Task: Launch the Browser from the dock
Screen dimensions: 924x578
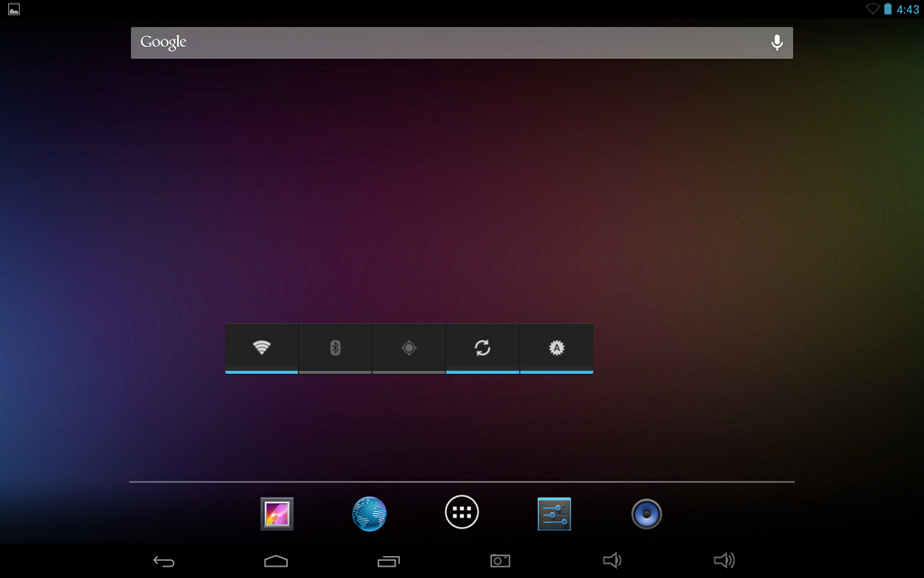Action: [369, 513]
